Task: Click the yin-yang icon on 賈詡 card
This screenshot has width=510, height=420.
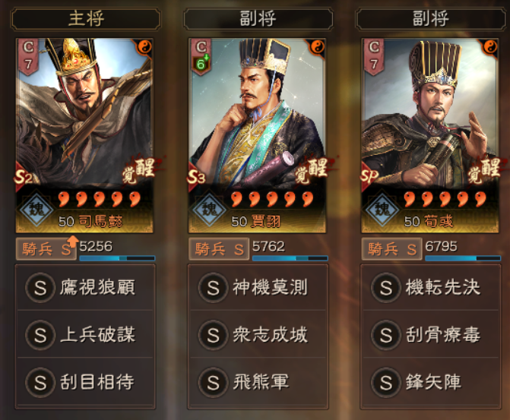Action: click(x=317, y=47)
